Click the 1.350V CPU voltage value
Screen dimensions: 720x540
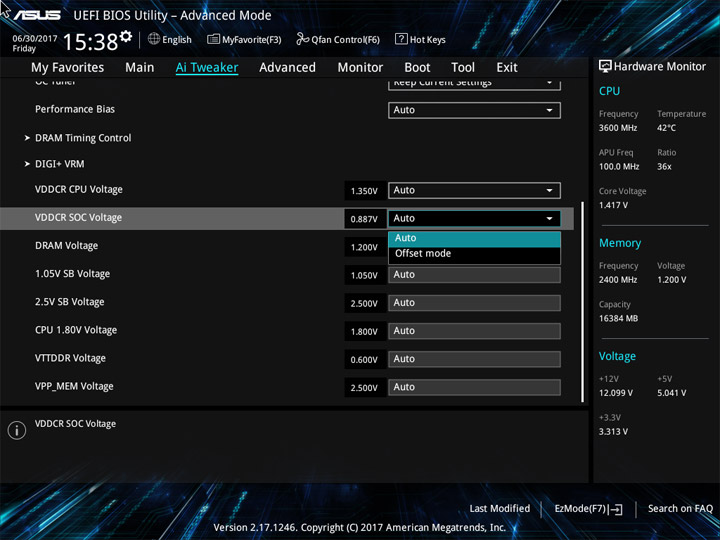click(364, 191)
